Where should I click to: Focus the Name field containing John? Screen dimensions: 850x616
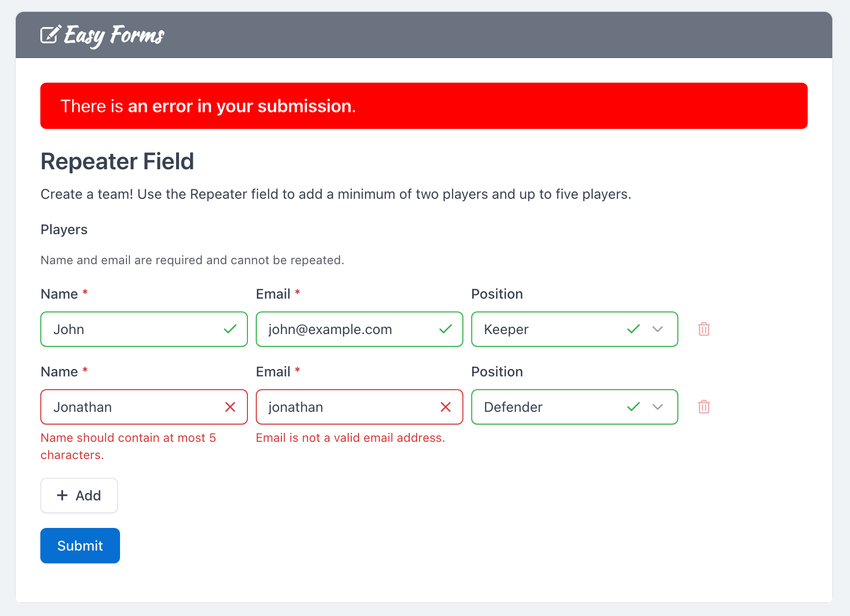click(x=133, y=329)
